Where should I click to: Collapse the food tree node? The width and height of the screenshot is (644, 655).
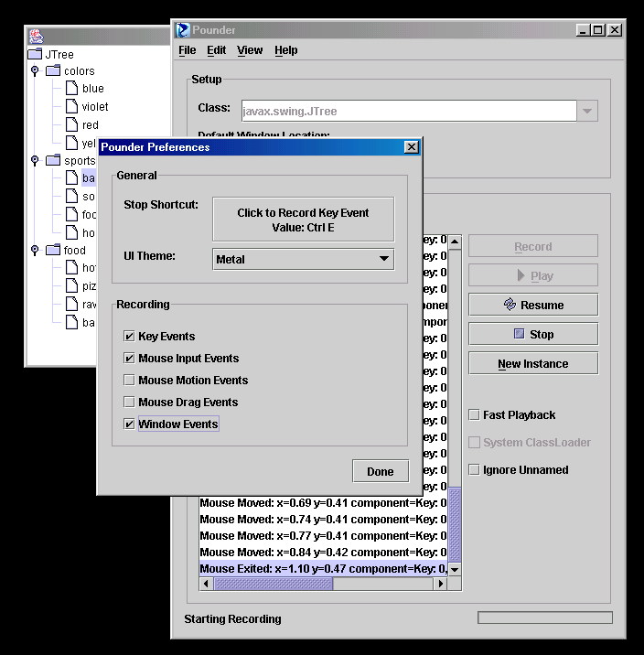coord(35,250)
